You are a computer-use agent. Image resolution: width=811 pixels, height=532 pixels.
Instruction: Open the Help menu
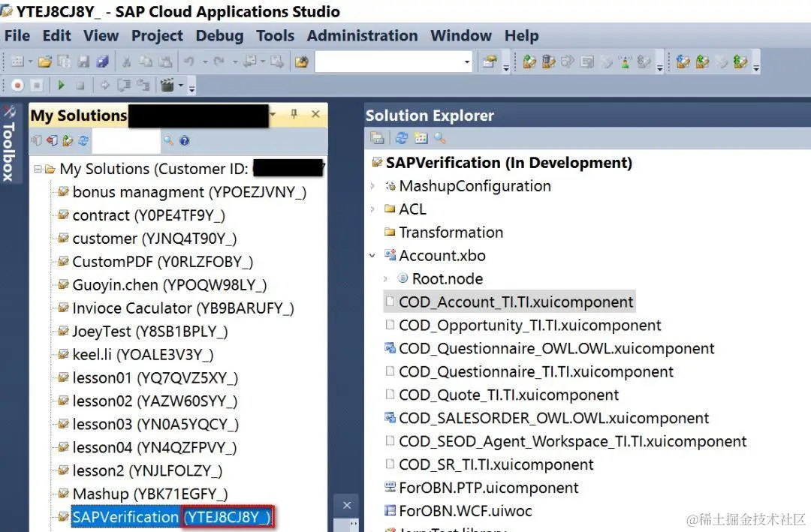521,36
